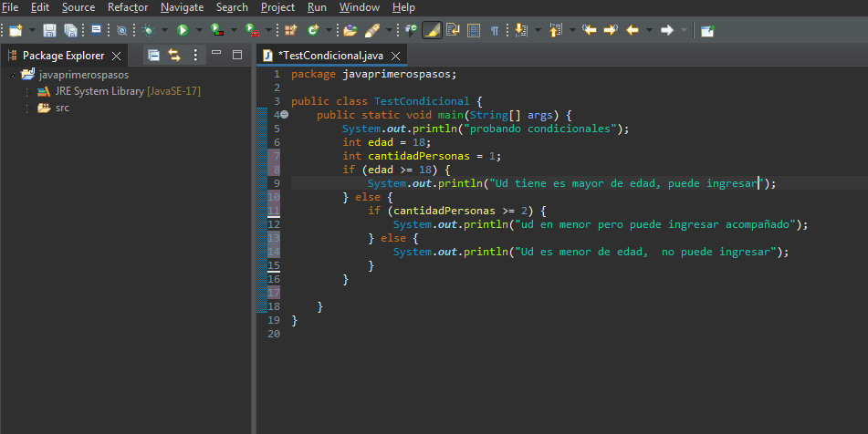This screenshot has width=868, height=434.
Task: Minimize the Package Explorer panel
Action: tap(216, 53)
